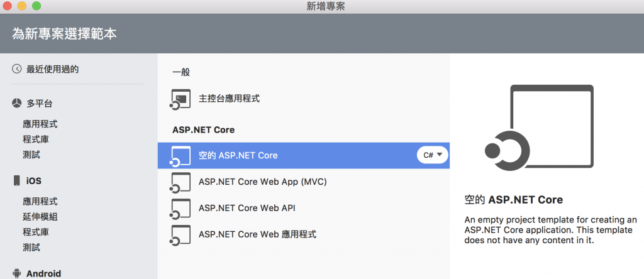Click the 空的 ASP.NET Core template icon
Viewport: 644px width, 279px height.
[x=180, y=156]
